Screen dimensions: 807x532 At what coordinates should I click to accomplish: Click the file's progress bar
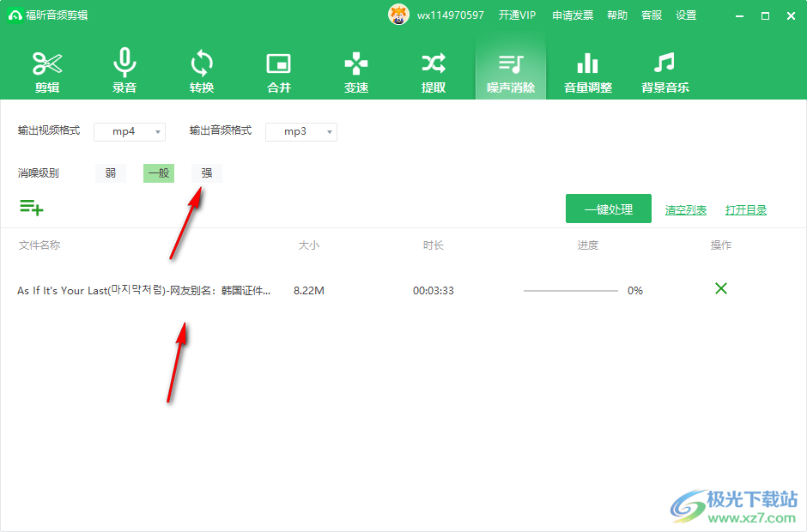[x=571, y=291]
